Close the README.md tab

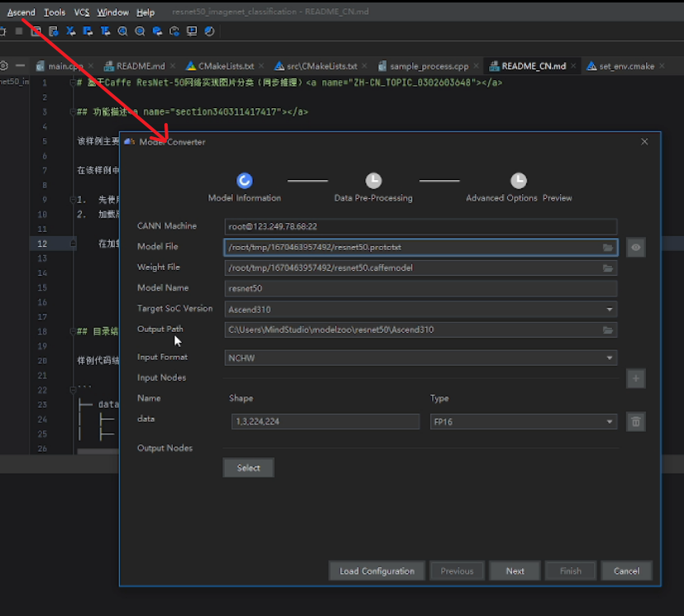173,66
